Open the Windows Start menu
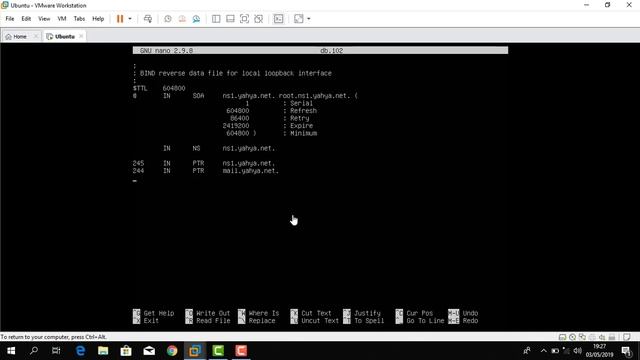 (11, 351)
